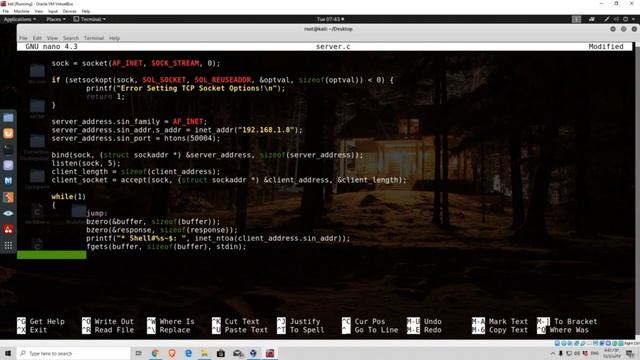The image size is (640, 360).
Task: Open the Mail app taskbar icon
Action: pos(238,353)
